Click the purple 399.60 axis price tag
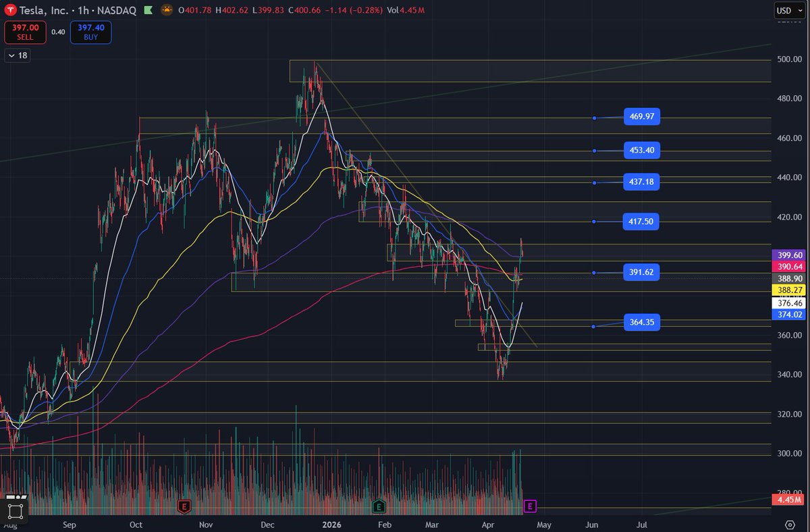 click(789, 255)
